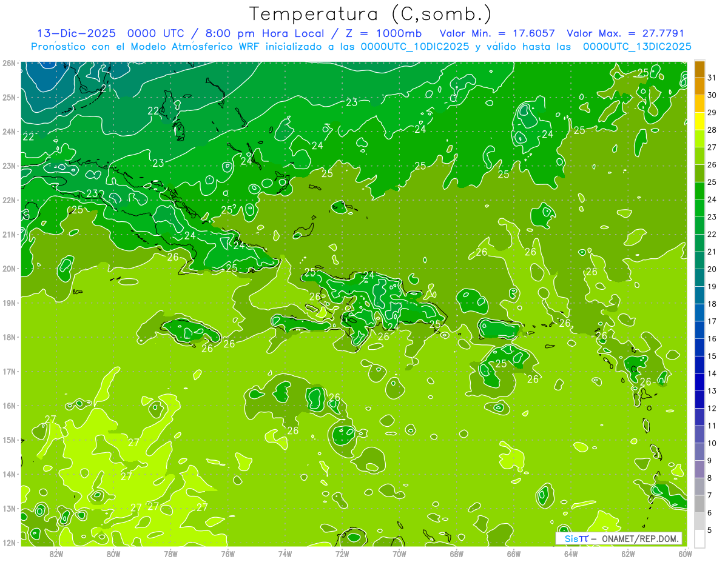The height and width of the screenshot is (562, 728).
Task: Click the teal swatch between 19 and 20
Action: (x=699, y=278)
